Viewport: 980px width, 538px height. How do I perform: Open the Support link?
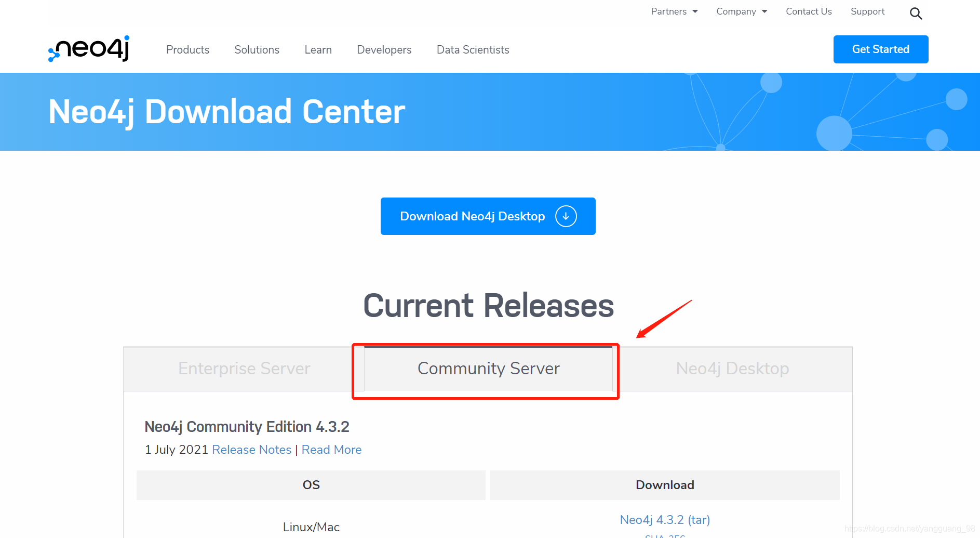[867, 11]
